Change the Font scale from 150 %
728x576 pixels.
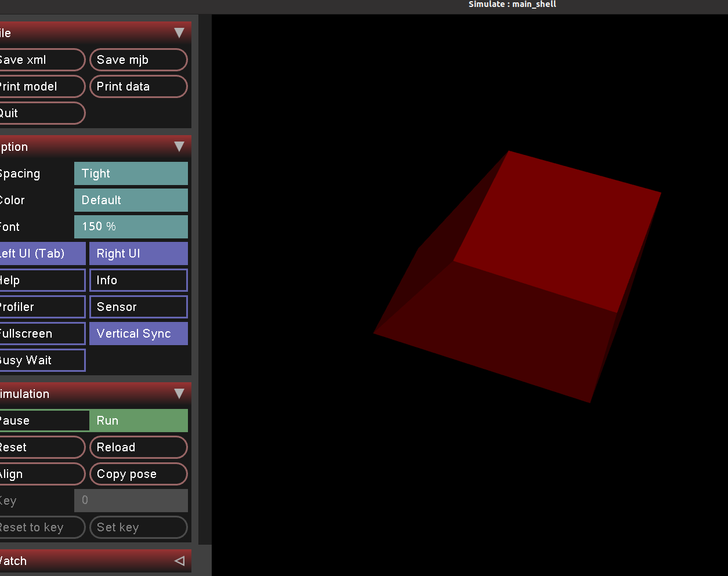click(131, 227)
